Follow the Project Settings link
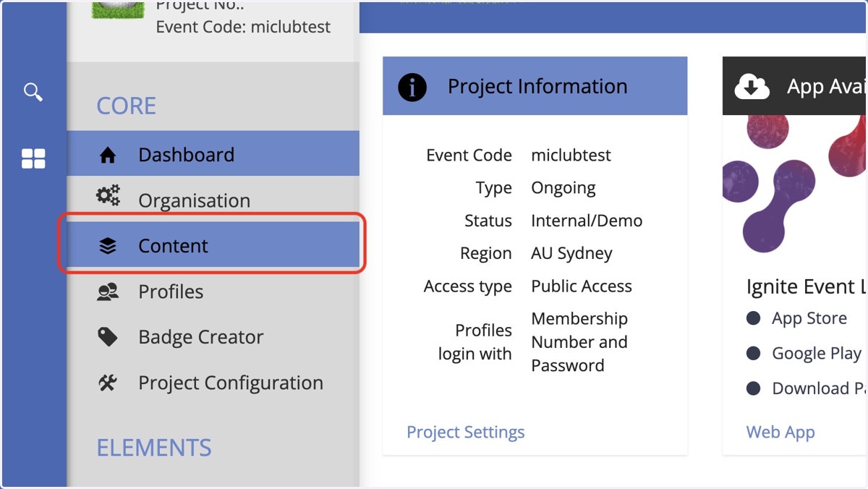 (466, 433)
